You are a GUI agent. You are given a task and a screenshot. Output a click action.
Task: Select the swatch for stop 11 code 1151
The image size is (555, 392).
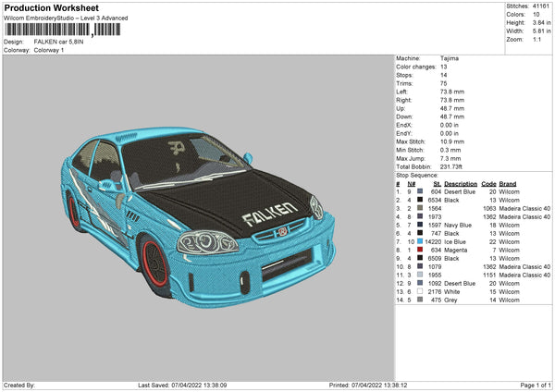click(x=420, y=275)
